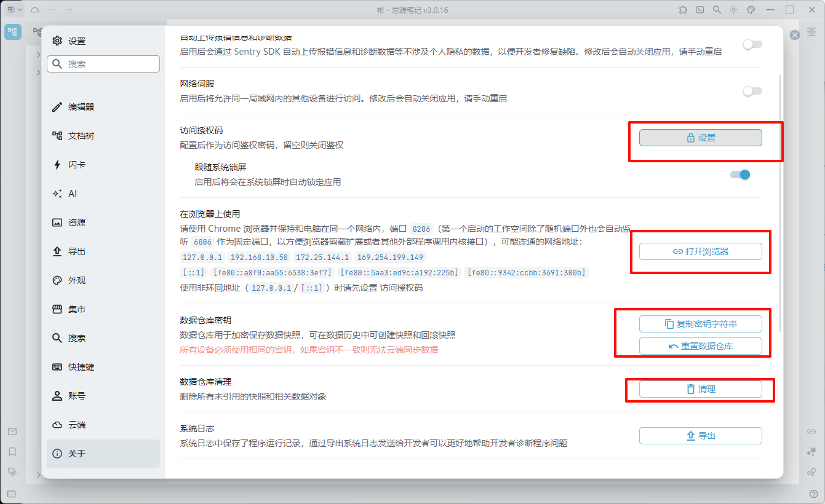
Task: Open the command palette terminal icon
Action: [700, 10]
